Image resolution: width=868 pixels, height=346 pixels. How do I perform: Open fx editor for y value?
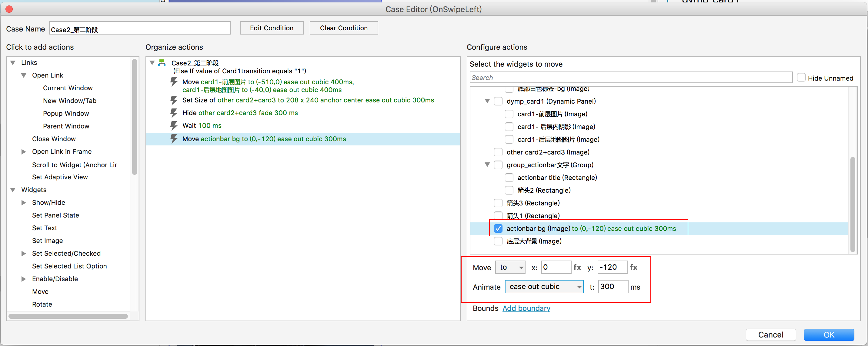coord(633,268)
